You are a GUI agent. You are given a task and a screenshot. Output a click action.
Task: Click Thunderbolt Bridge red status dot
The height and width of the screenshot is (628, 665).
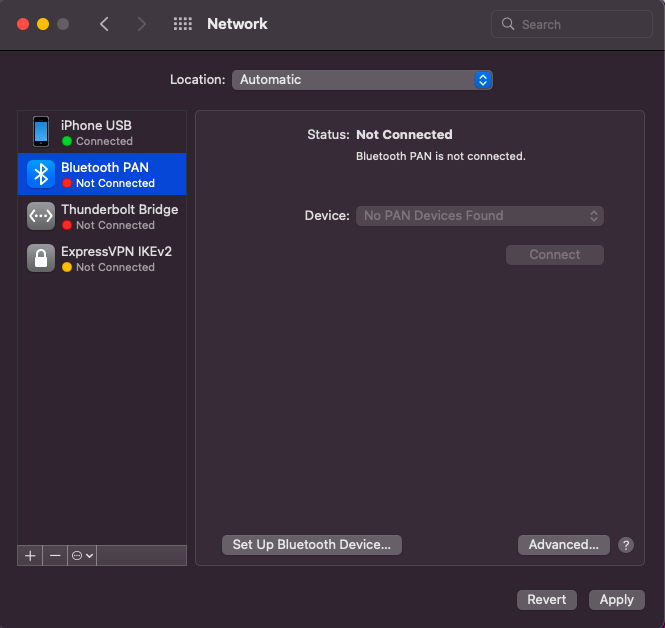67,225
